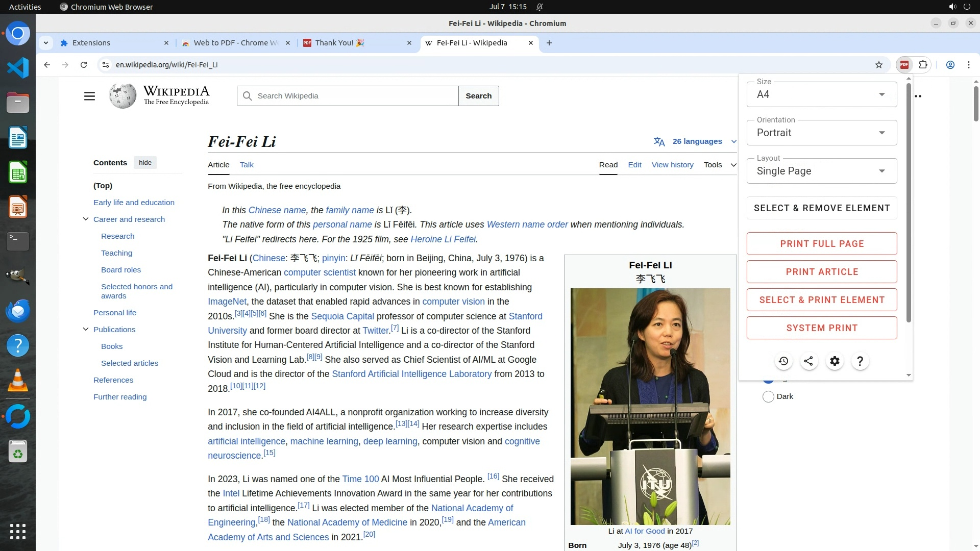980x551 pixels.
Task: Click the help question mark icon
Action: 860,361
